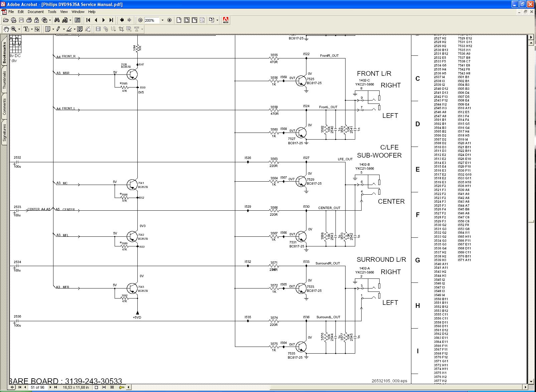Image resolution: width=536 pixels, height=392 pixels.
Task: Select the Movie tool
Action: pyautogui.click(x=98, y=29)
